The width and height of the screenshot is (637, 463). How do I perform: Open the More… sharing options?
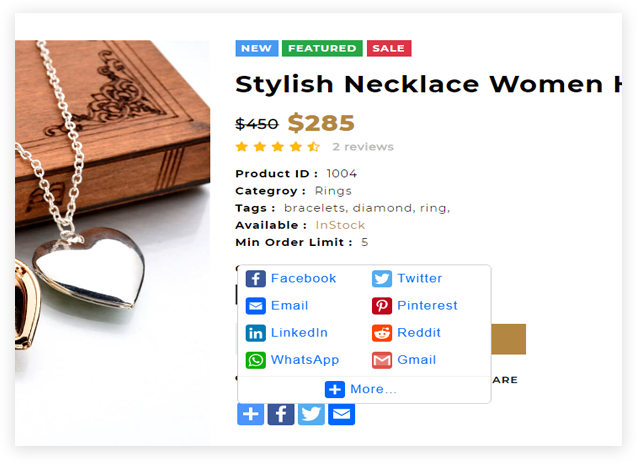click(x=361, y=389)
